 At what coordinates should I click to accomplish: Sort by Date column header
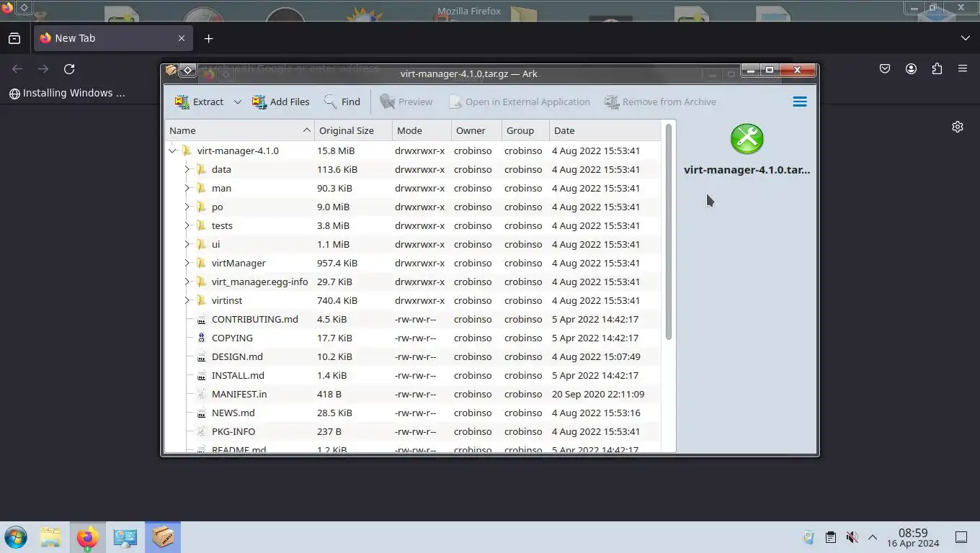[605, 130]
